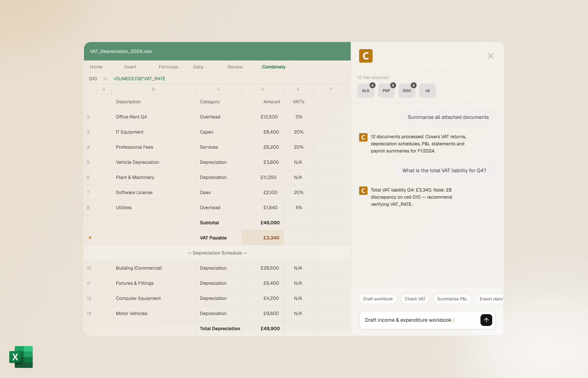Choose the Summarise P&L suggestion

tap(452, 299)
